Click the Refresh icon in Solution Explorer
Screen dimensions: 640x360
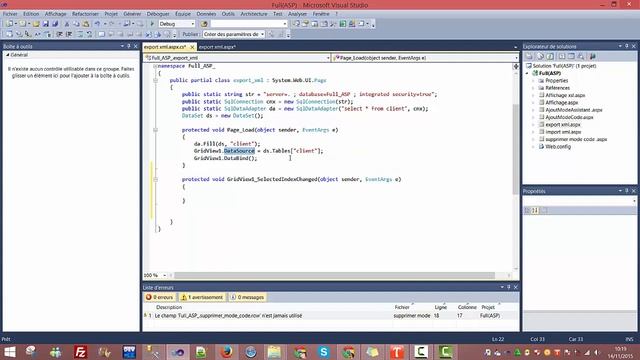point(550,56)
